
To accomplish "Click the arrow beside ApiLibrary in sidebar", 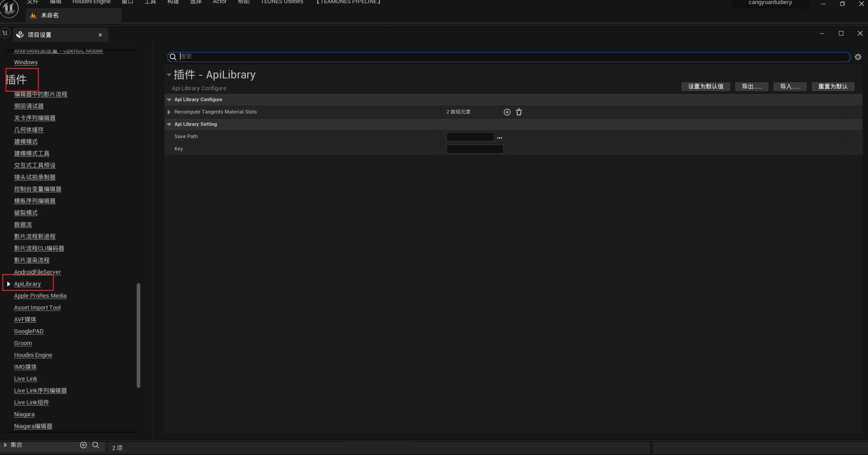I will point(9,284).
